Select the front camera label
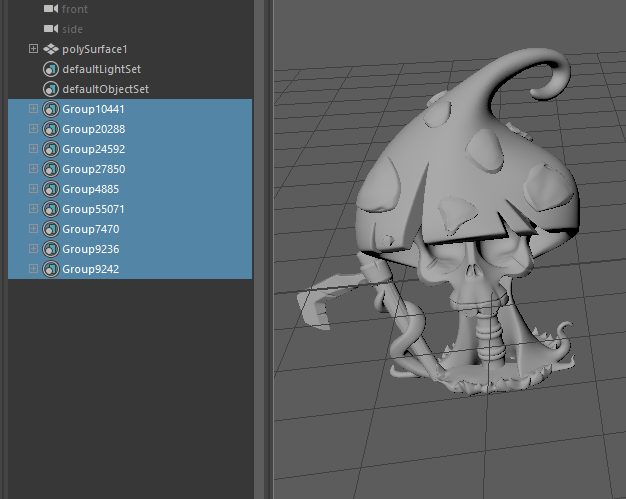626x499 pixels. tap(75, 9)
